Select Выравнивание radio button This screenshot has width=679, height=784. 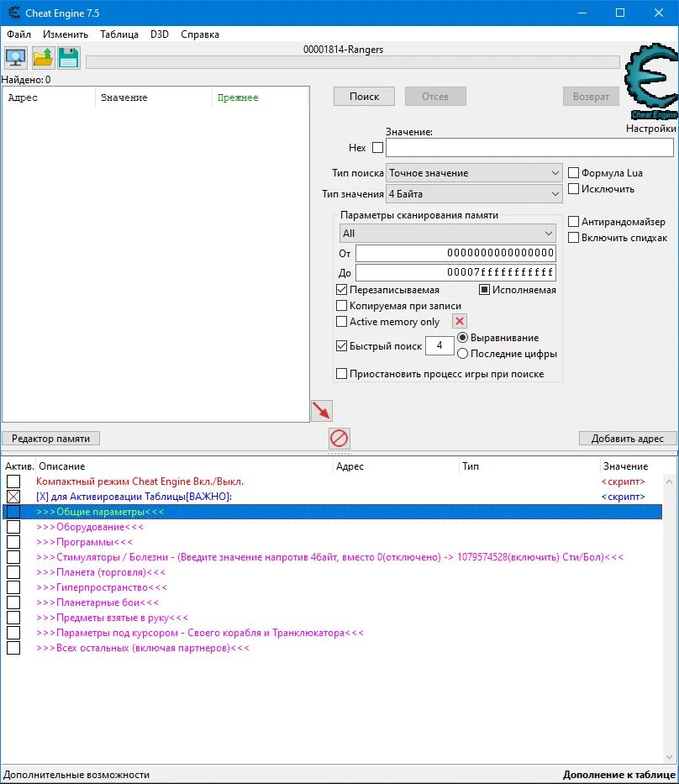(x=462, y=338)
